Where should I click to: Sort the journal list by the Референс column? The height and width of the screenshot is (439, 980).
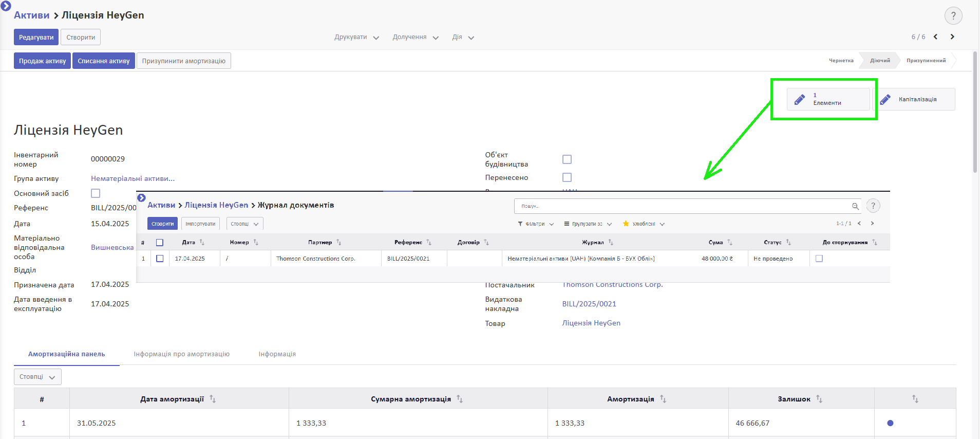(429, 242)
